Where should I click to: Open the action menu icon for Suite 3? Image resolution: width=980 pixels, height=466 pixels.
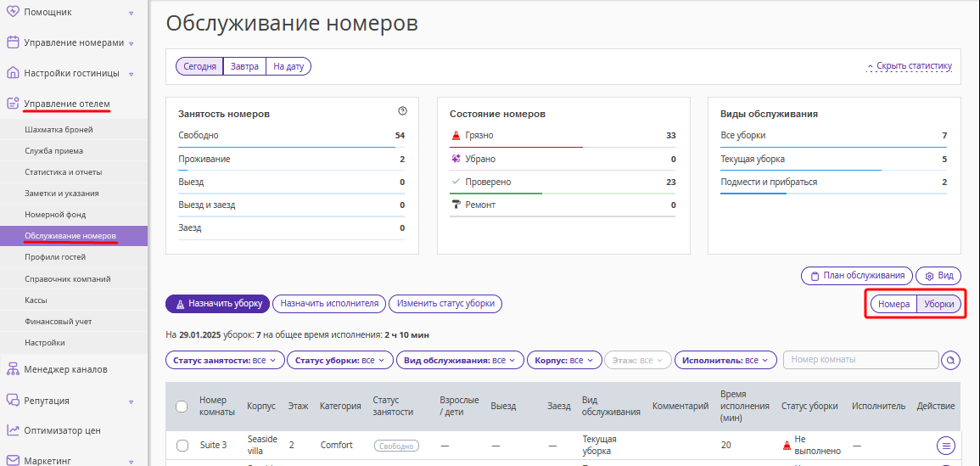[945, 446]
